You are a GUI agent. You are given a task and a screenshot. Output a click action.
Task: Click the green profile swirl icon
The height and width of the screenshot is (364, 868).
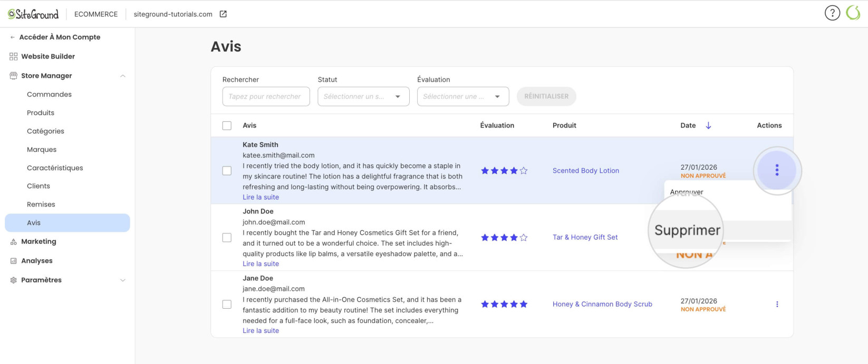pos(853,13)
